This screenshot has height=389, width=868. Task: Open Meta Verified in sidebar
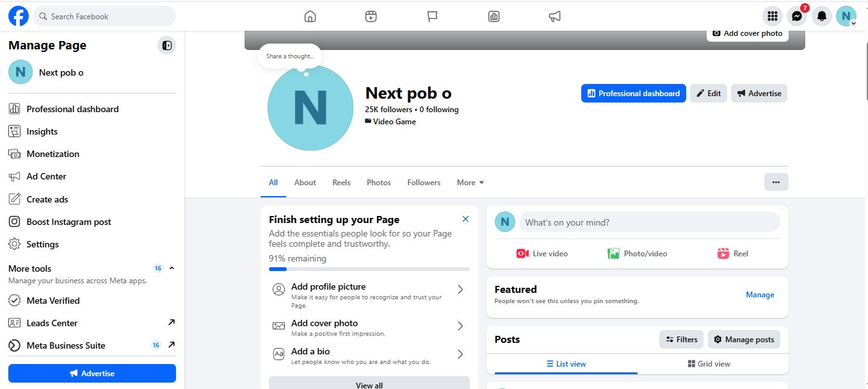[x=92, y=301]
